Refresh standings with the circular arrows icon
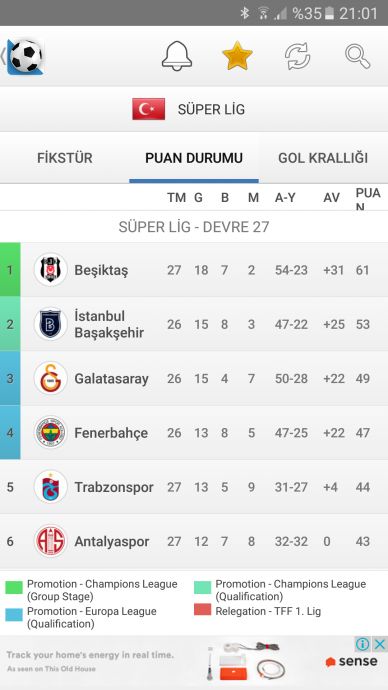Viewport: 388px width, 690px height. pos(297,56)
